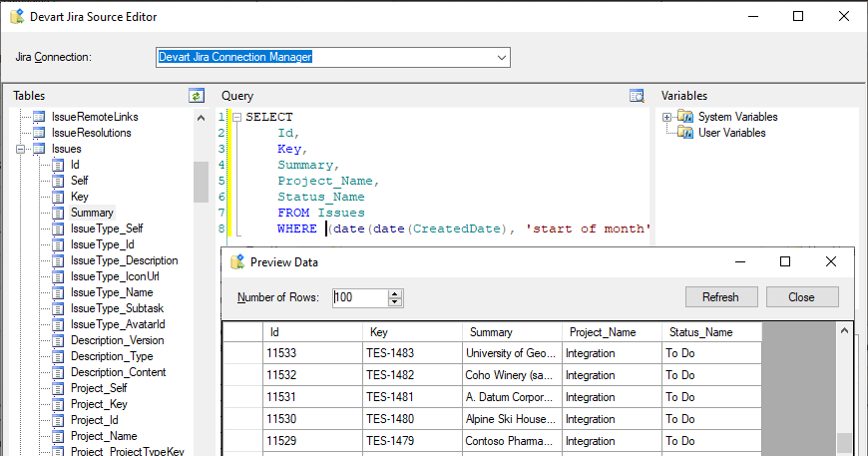868x456 pixels.
Task: Select the 'A. Datum Corpor...' summary cell
Action: click(x=512, y=397)
